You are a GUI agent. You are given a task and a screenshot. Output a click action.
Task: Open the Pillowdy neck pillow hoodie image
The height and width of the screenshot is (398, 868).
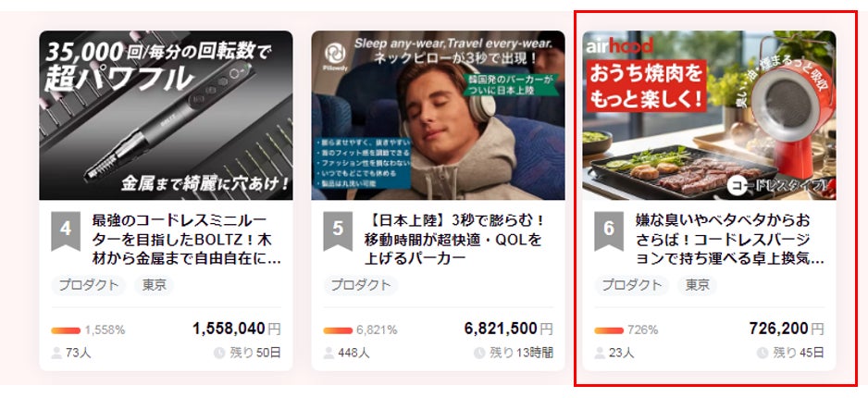[438, 115]
